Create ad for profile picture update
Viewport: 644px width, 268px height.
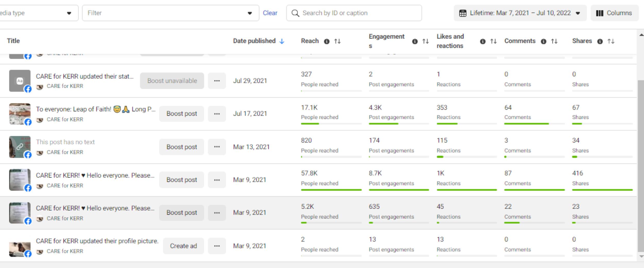(x=183, y=246)
